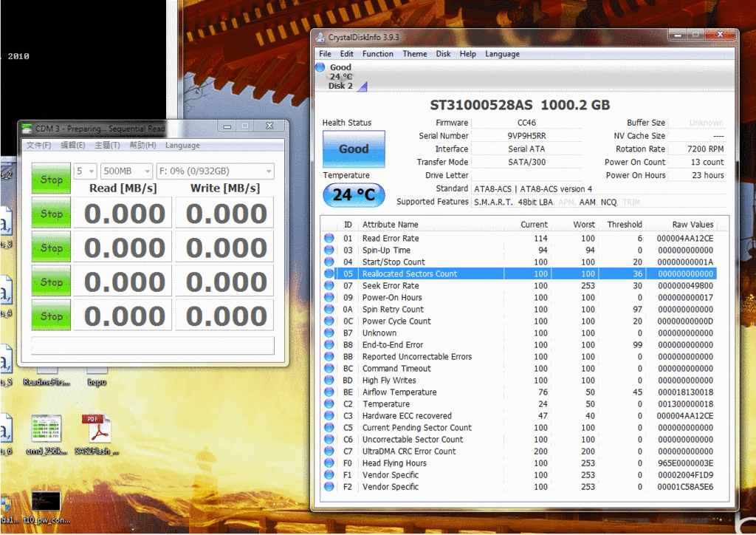Click the status orb beside Airflow Temperature
This screenshot has width=756, height=535.
pos(329,392)
